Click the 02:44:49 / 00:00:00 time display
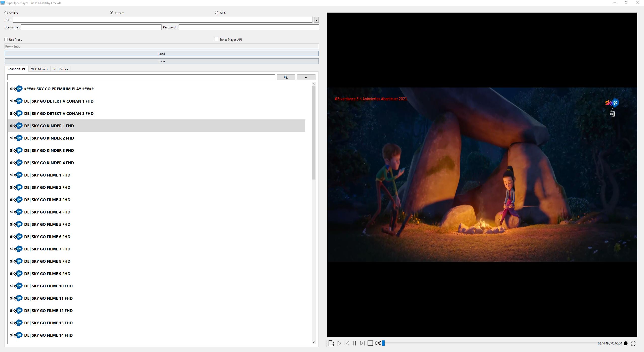Image resolution: width=644 pixels, height=352 pixels. [610, 343]
